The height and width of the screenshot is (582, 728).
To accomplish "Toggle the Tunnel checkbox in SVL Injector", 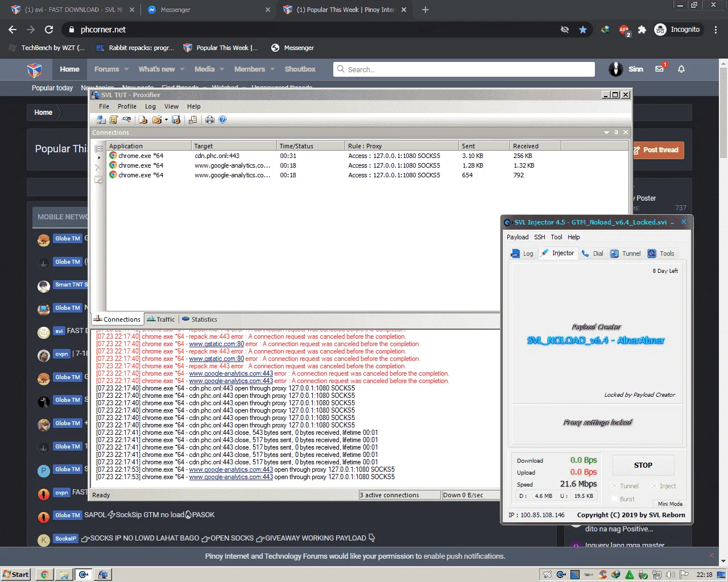I will [x=615, y=486].
